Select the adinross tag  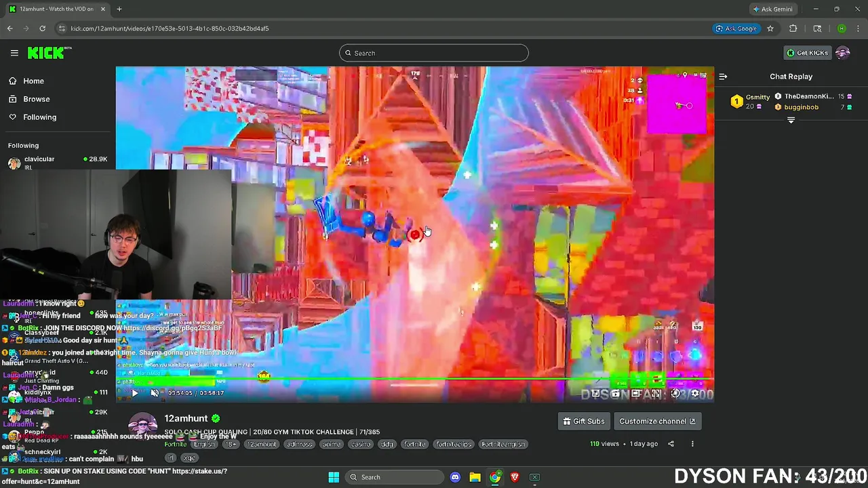point(300,445)
